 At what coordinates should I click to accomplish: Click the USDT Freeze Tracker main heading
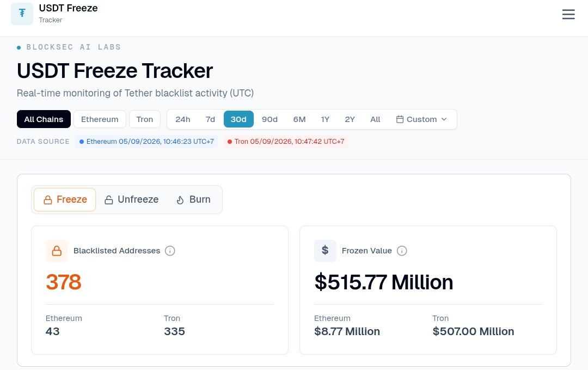(115, 70)
